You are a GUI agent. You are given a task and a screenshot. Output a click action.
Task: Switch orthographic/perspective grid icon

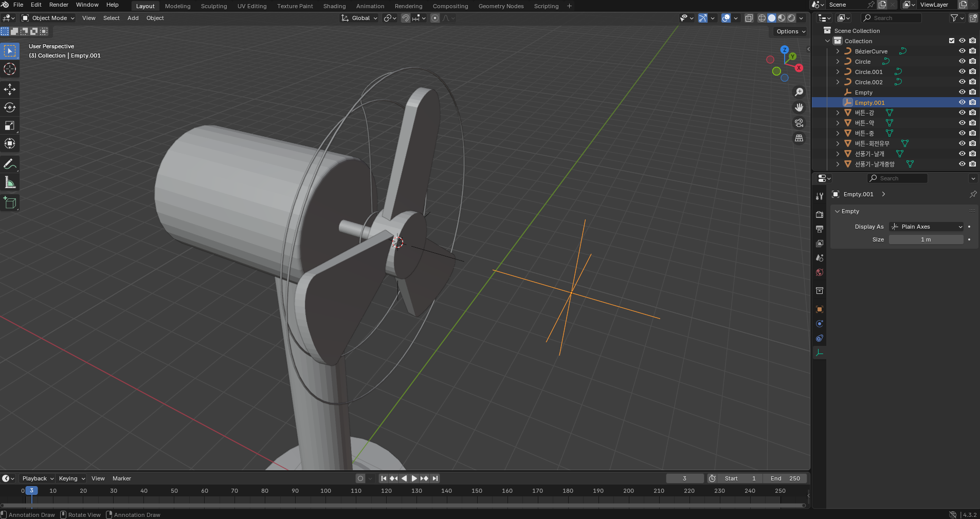coord(799,138)
